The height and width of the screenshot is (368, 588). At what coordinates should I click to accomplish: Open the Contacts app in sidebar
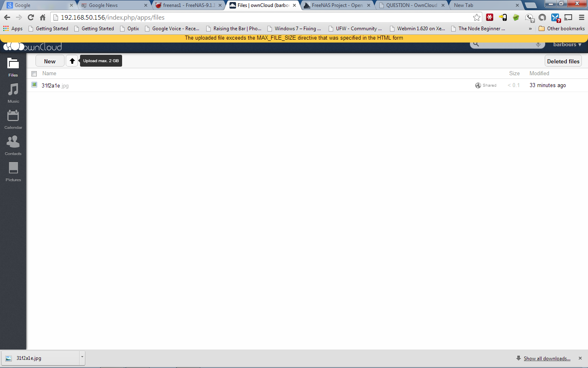13,146
